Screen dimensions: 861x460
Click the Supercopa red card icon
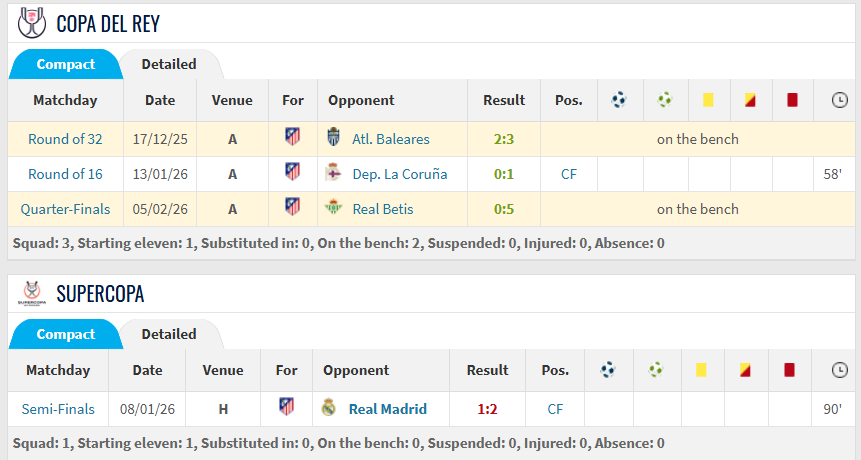[x=790, y=370]
